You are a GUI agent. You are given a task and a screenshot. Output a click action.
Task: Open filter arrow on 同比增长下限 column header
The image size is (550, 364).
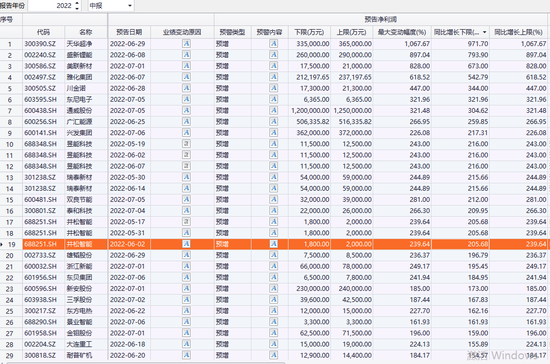coord(485,32)
